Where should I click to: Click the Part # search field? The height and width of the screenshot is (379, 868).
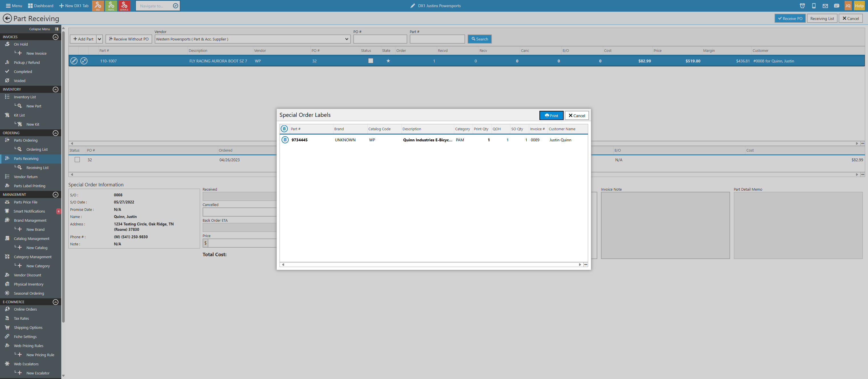437,39
